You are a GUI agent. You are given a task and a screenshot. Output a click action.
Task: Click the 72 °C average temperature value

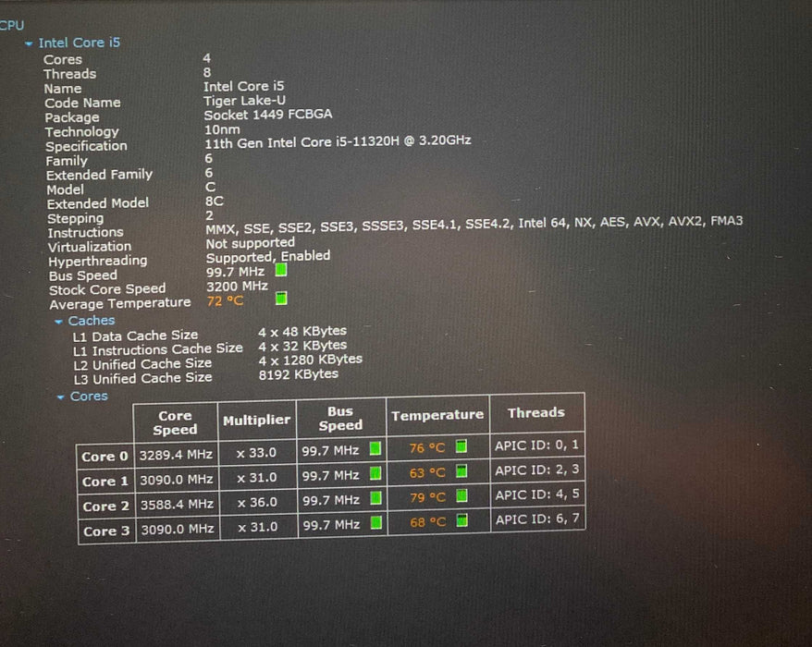click(x=225, y=300)
